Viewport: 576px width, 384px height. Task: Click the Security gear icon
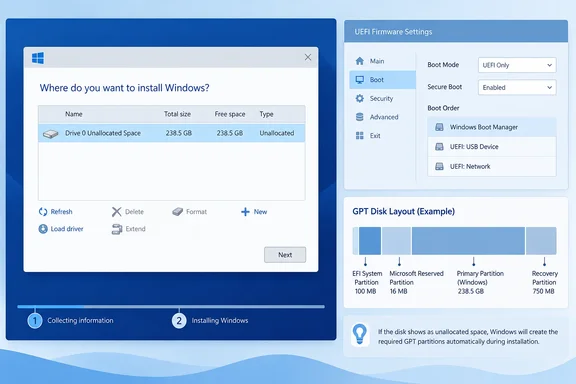360,98
